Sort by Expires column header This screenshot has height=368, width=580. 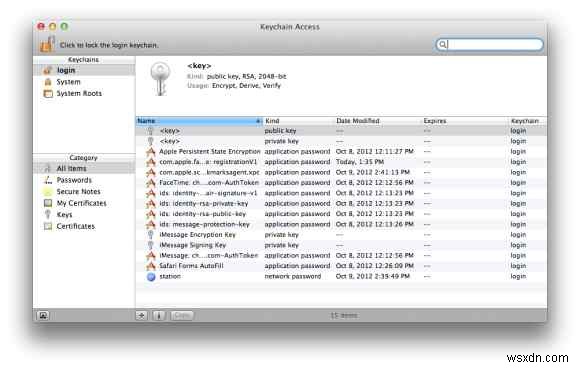pos(465,121)
